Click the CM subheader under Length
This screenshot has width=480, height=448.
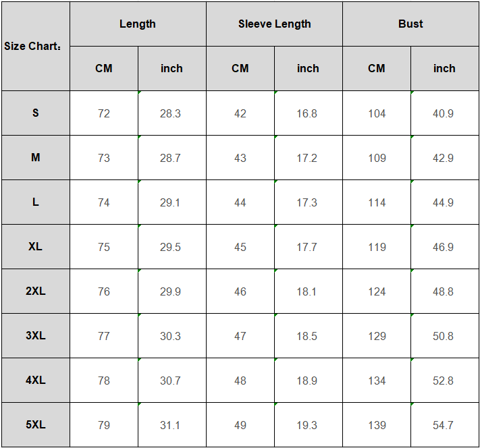104,69
